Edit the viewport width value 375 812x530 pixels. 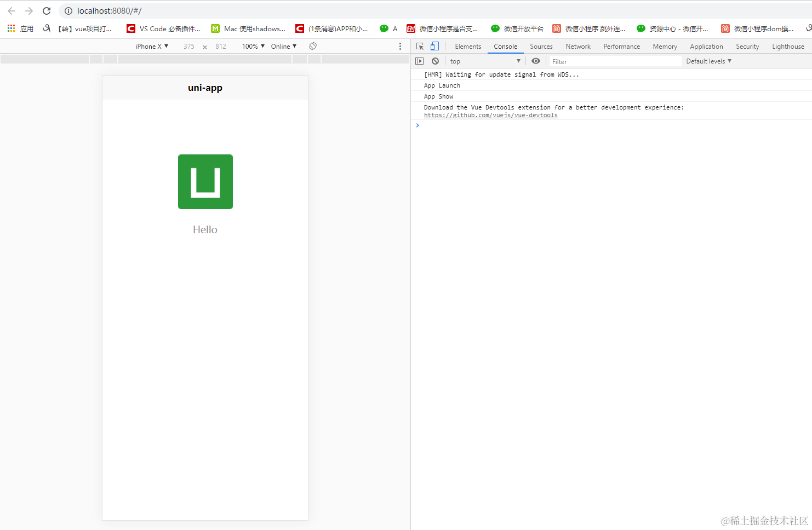pos(189,47)
